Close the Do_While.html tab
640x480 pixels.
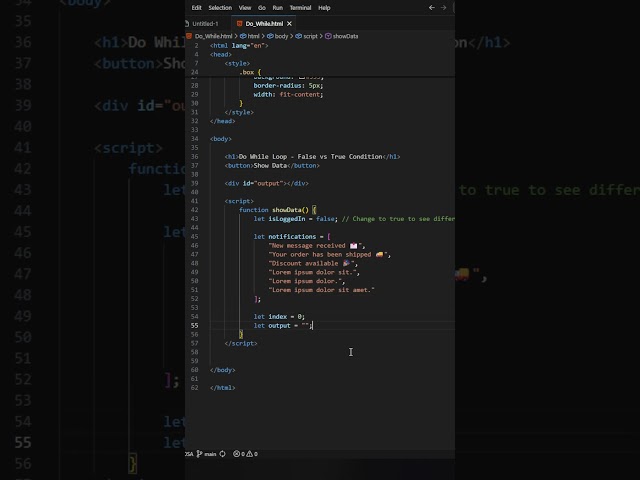click(289, 24)
